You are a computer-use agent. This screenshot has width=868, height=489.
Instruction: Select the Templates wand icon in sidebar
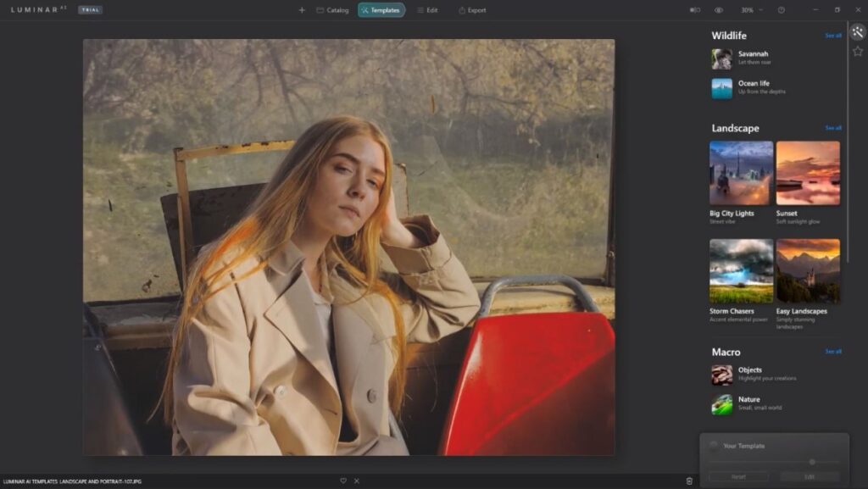(858, 32)
